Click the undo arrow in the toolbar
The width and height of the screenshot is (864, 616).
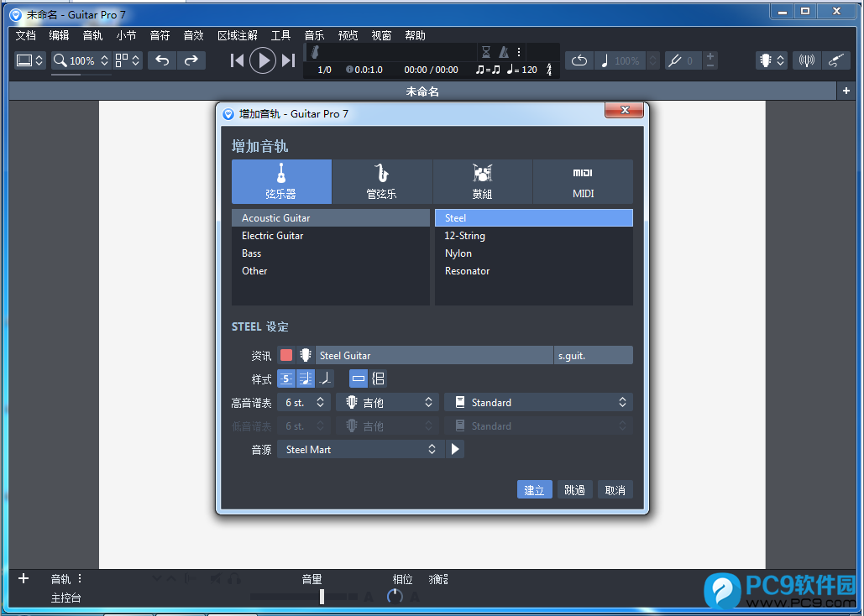[x=162, y=60]
